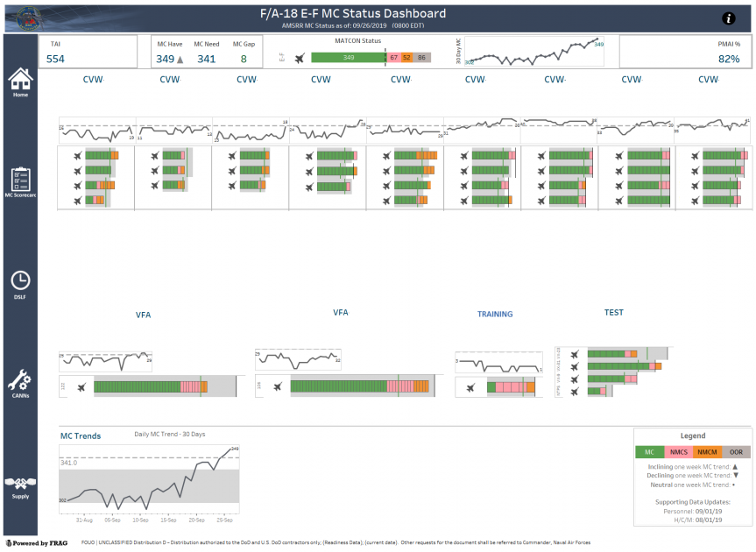The width and height of the screenshot is (756, 552).
Task: Select the TEST section heading
Action: pos(613,313)
